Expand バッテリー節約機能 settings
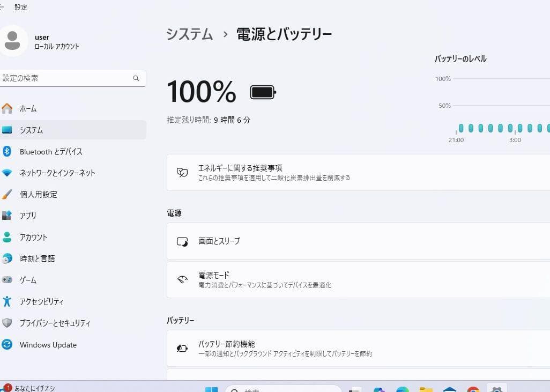 pos(358,347)
